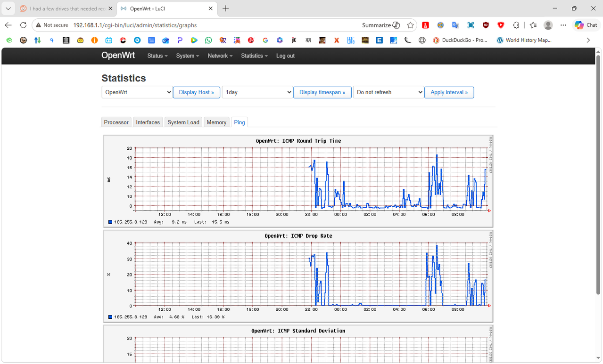Click blue legend swatch in Round Trip graph
The image size is (603, 364).
pyautogui.click(x=110, y=222)
